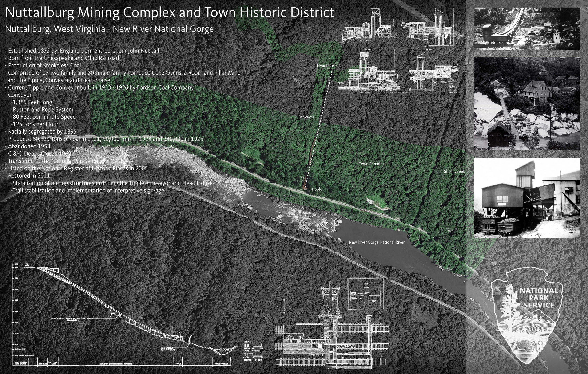Viewport: 588px width, 374px height.
Task: Click subtitle 'Nuttallburg, West Virginia - New River National Gorge'
Action: (x=109, y=29)
